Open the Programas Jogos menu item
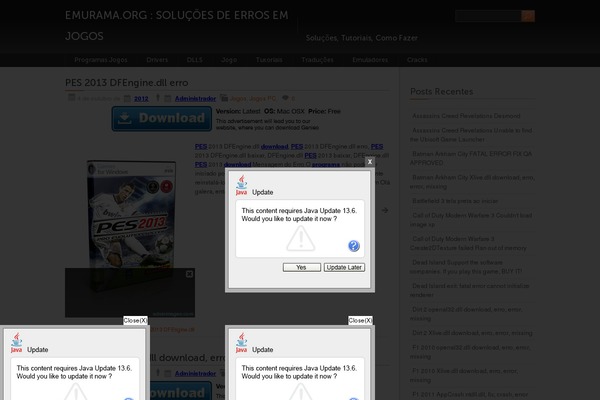This screenshot has width=600, height=400. [x=101, y=60]
